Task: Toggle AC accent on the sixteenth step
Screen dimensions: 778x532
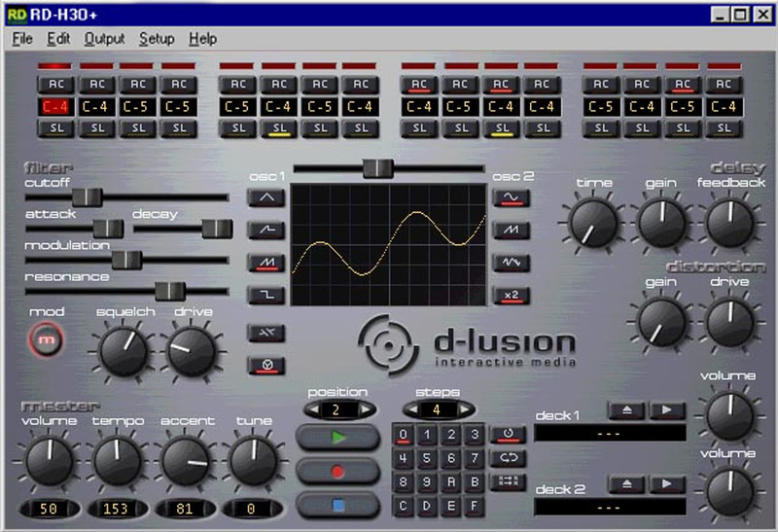Action: [x=724, y=85]
